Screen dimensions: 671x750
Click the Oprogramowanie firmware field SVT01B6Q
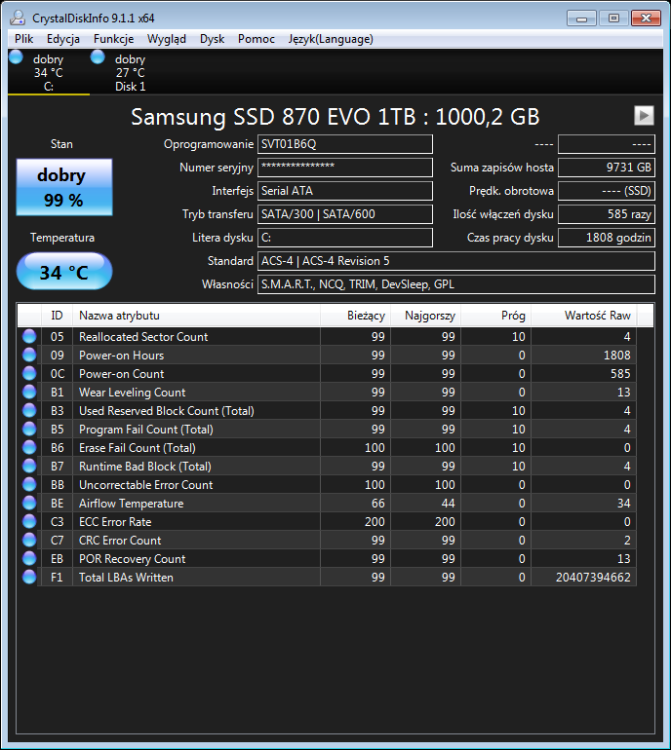[x=344, y=144]
